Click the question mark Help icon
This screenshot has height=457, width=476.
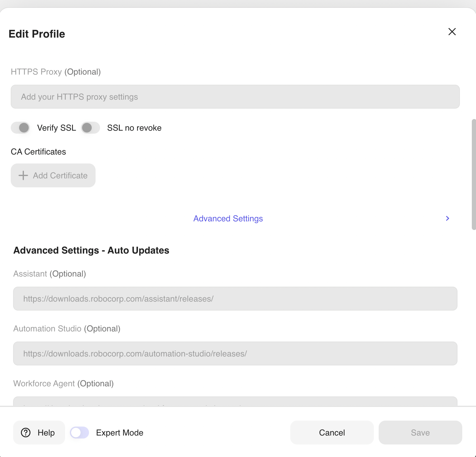pos(26,433)
